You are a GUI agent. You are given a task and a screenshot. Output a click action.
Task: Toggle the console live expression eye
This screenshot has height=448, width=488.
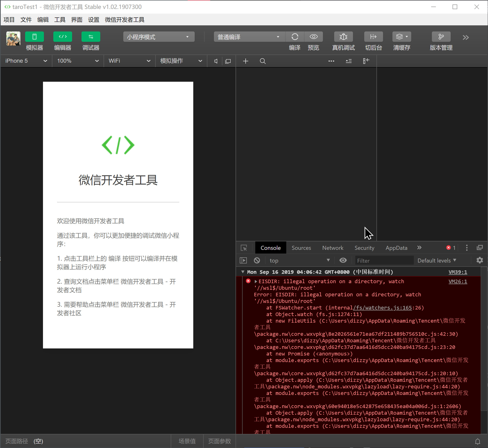tap(343, 260)
